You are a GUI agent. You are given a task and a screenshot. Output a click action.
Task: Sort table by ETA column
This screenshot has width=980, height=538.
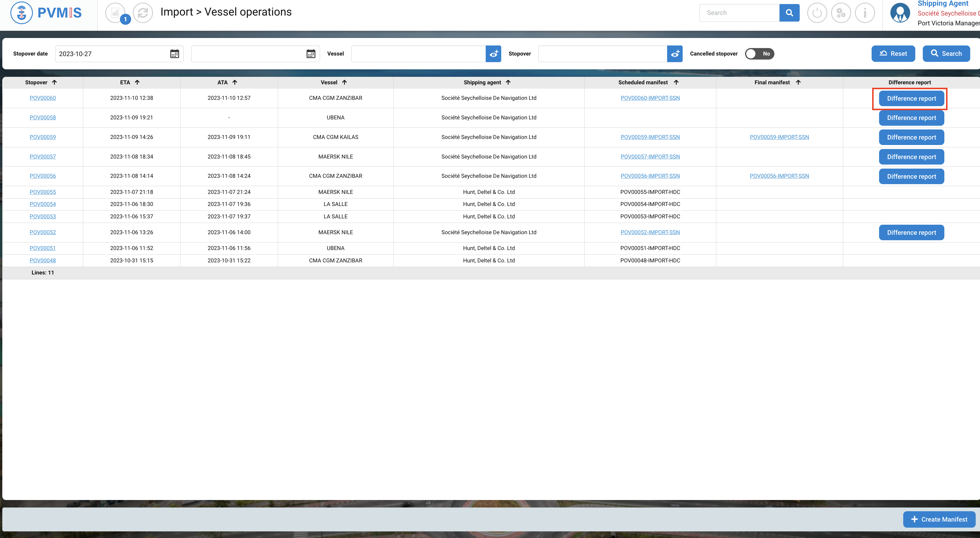130,82
